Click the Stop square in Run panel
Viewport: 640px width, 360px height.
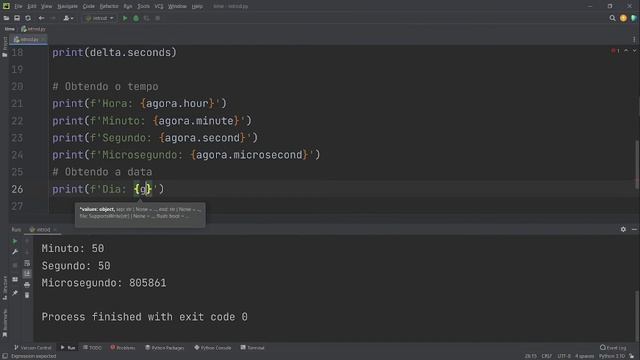click(15, 265)
